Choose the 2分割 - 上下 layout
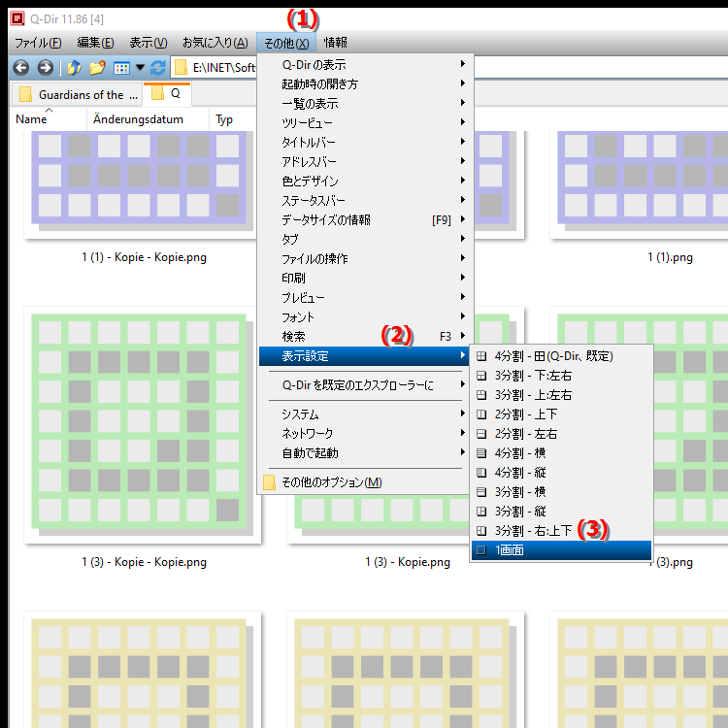728x728 pixels. 561,414
